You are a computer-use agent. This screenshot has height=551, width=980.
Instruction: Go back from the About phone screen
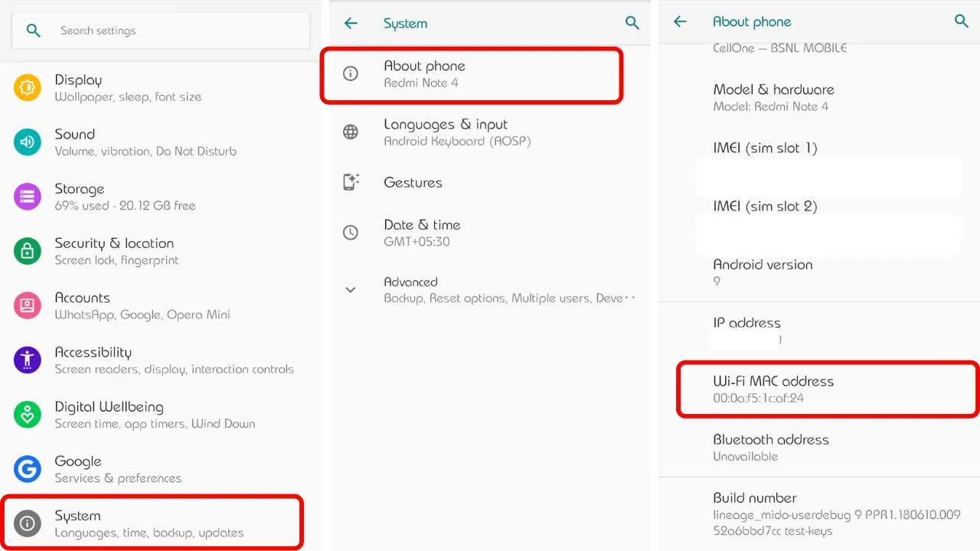pos(680,21)
